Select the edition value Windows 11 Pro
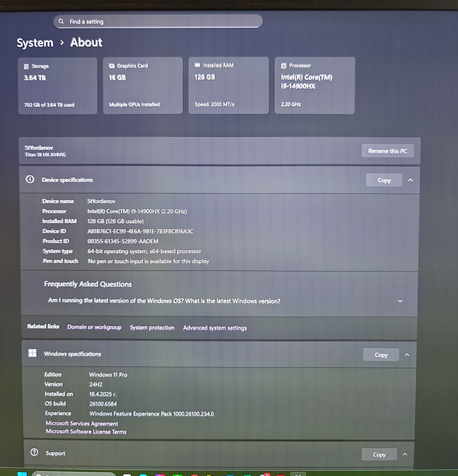This screenshot has height=476, width=458. [x=108, y=375]
